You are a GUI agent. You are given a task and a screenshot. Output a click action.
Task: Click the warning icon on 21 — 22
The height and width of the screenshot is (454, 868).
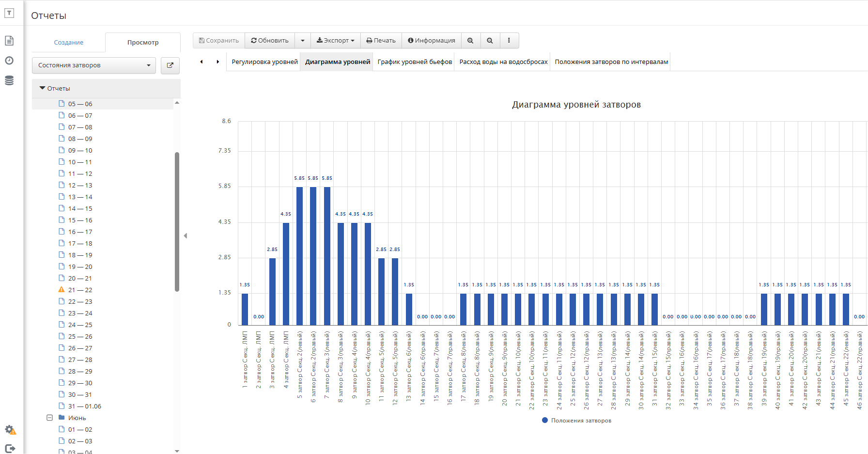tap(62, 290)
